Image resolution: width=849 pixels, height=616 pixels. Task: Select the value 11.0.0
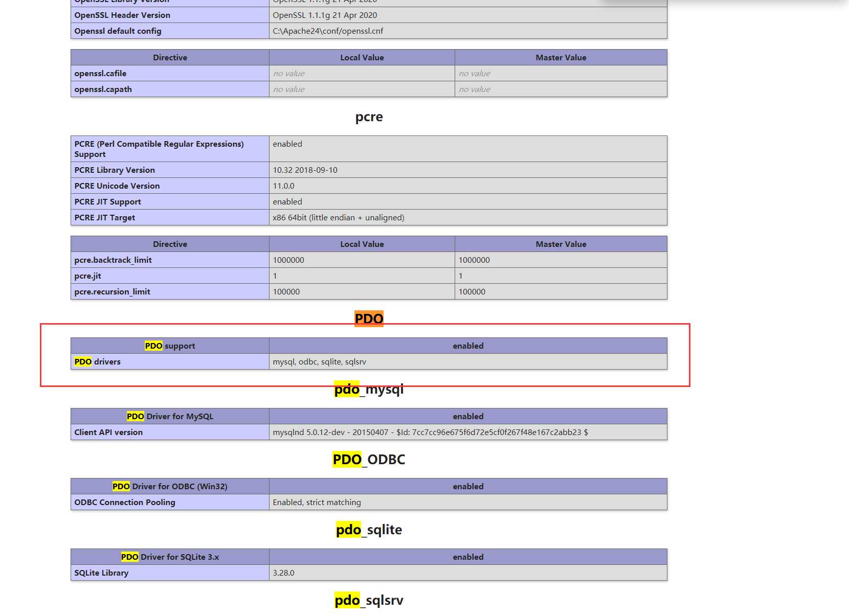click(283, 186)
